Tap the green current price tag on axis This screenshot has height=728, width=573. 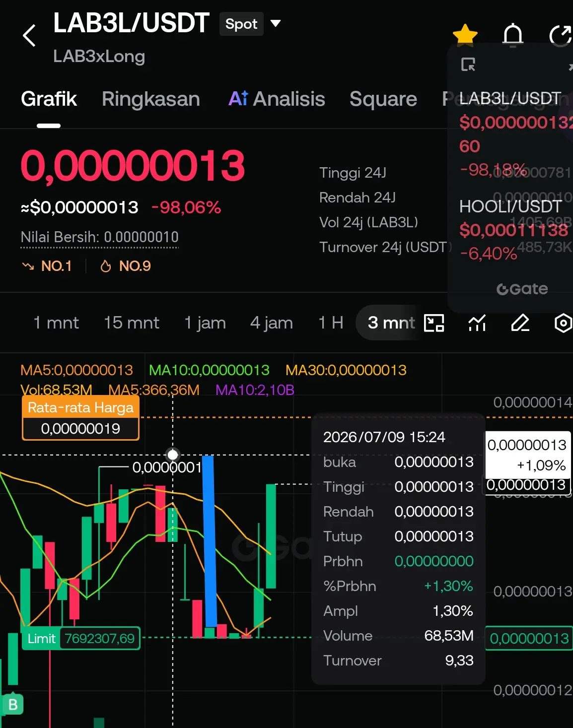(x=529, y=638)
